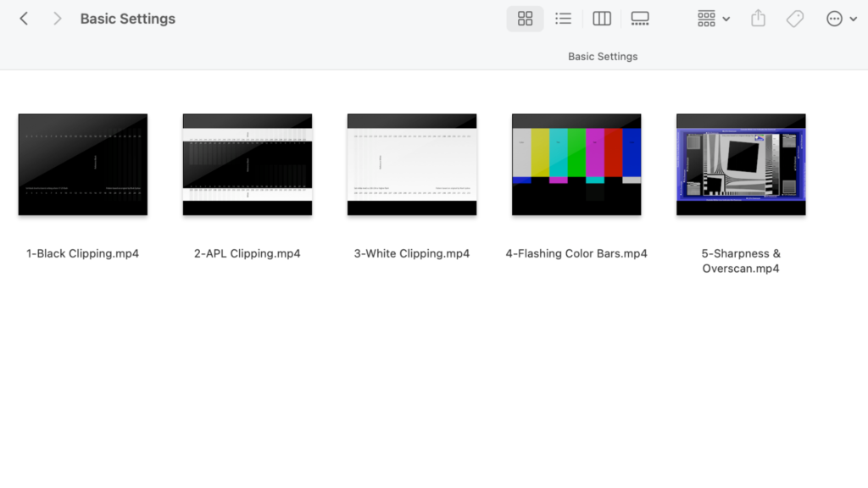Click the file name 3-White Clipping.mp4
Image resolution: width=868 pixels, height=488 pixels.
pos(412,253)
